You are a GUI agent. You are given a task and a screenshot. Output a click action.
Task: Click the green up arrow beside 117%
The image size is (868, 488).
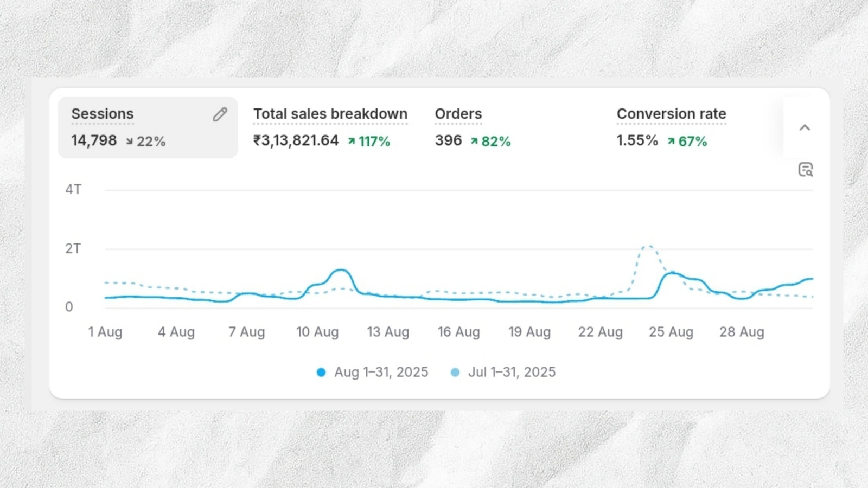(x=352, y=142)
